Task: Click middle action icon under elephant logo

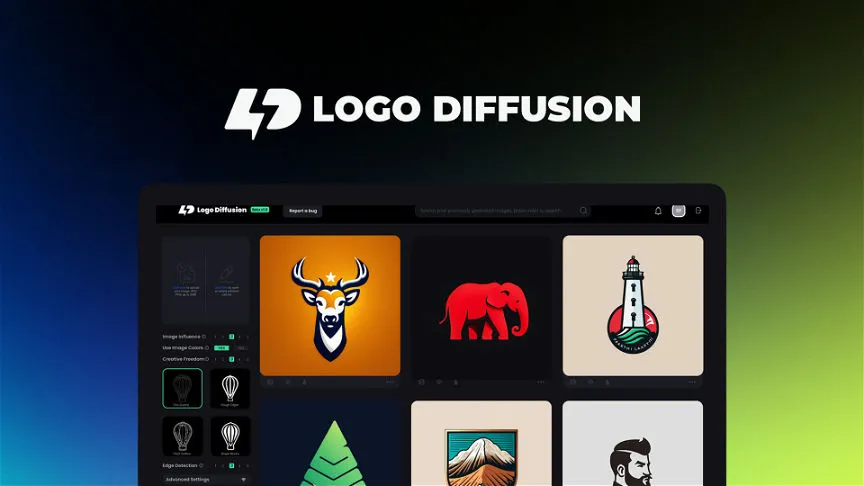Action: (x=439, y=382)
